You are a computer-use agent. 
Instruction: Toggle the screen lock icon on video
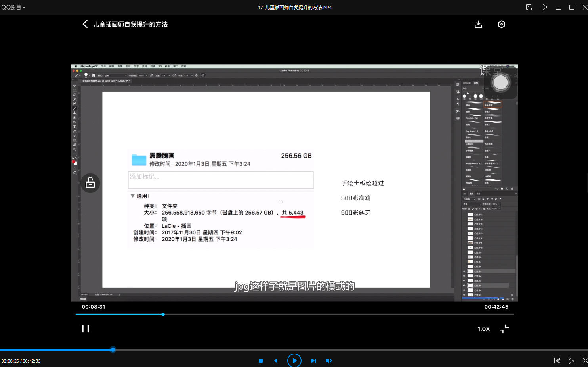point(90,183)
